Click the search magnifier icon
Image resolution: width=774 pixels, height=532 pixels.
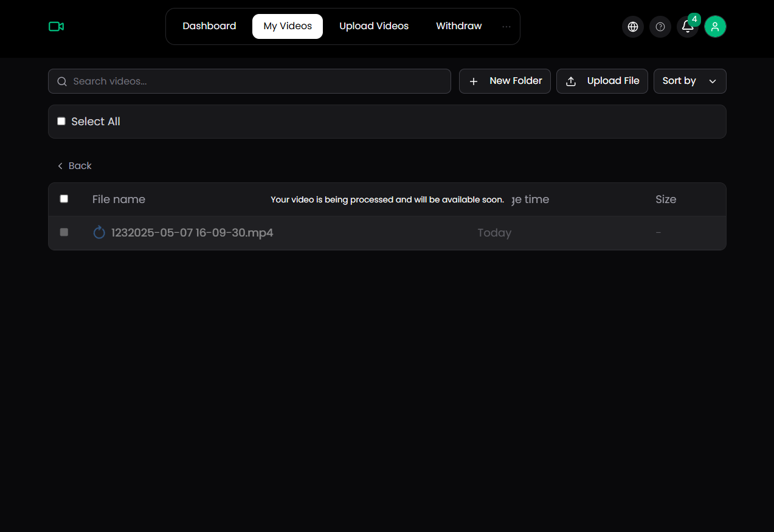pos(61,81)
